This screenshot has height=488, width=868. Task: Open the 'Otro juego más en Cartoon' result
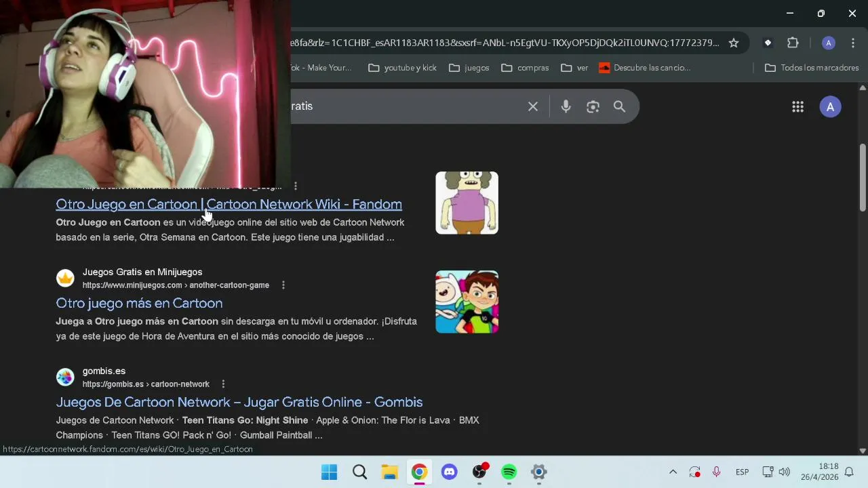coord(139,303)
